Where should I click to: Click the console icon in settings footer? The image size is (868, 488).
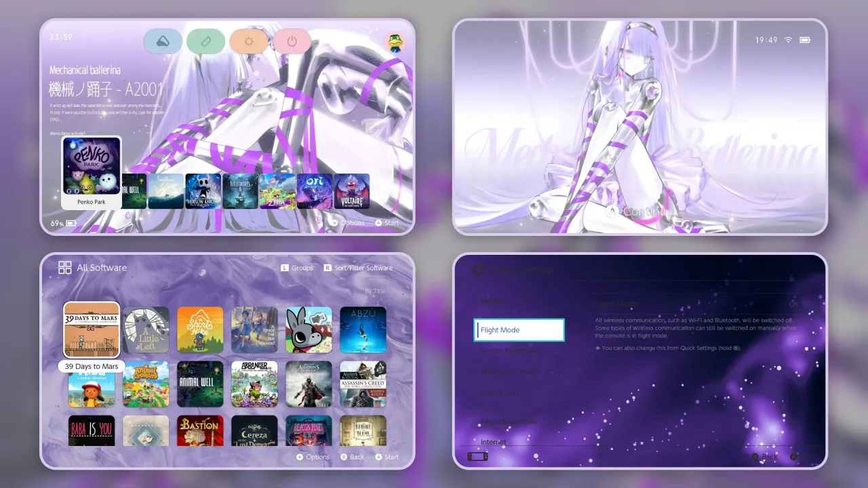tap(477, 457)
